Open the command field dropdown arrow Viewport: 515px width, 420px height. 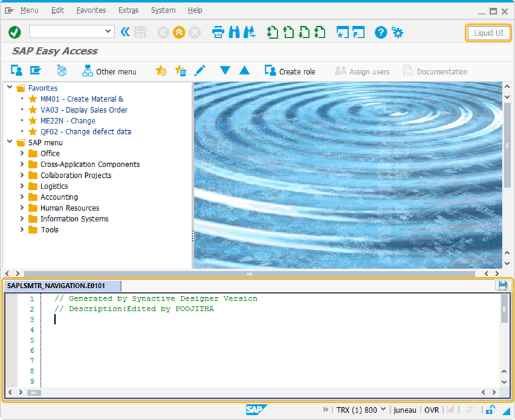pyautogui.click(x=108, y=32)
